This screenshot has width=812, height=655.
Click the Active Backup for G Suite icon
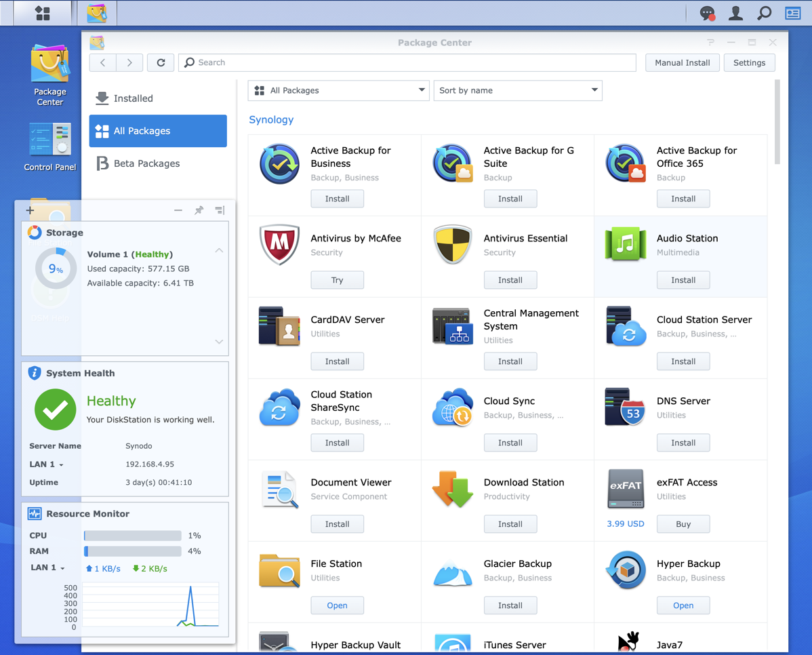pyautogui.click(x=453, y=164)
